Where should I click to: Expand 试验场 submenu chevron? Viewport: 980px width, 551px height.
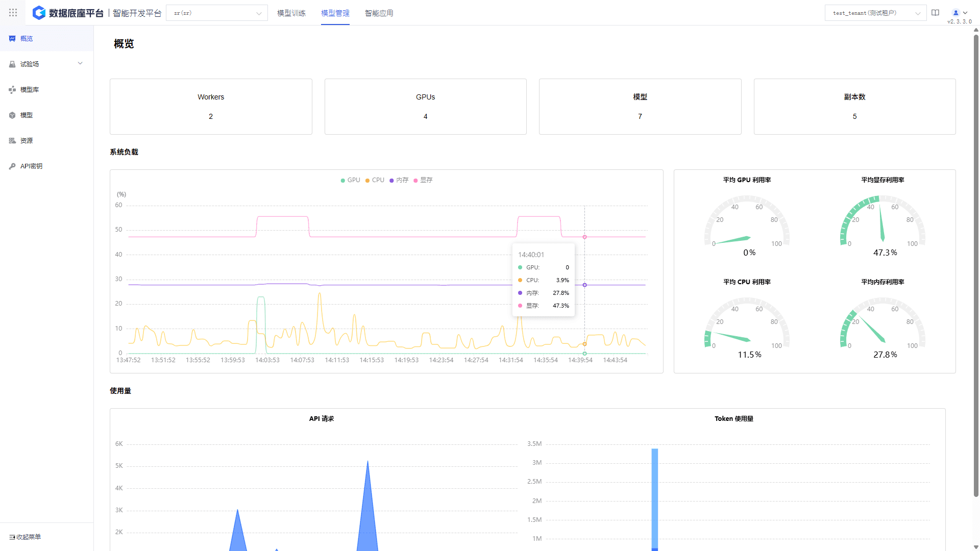click(80, 64)
